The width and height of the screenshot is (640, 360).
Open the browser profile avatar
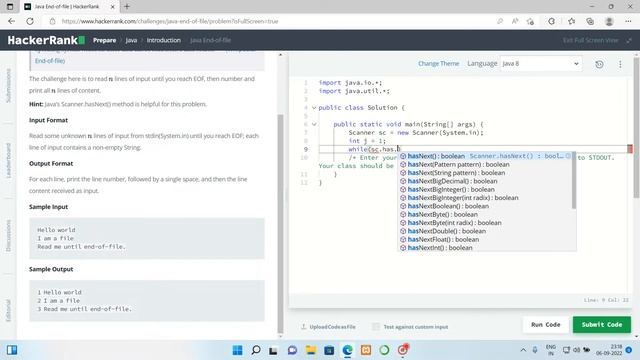tap(609, 21)
